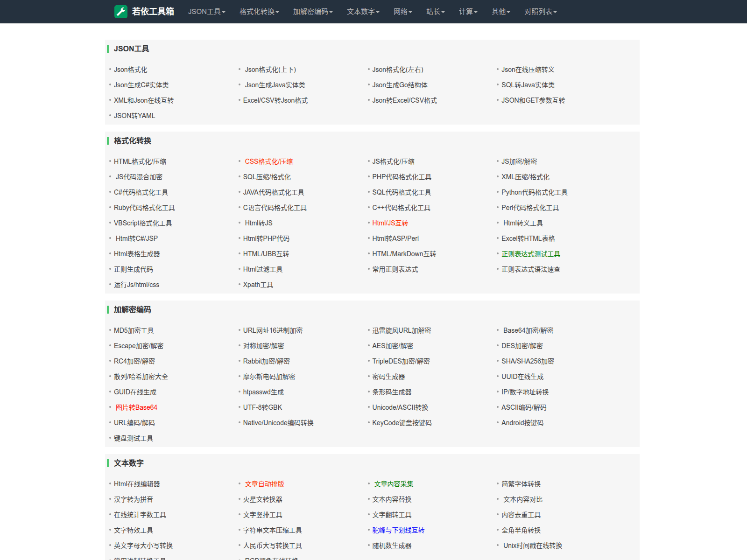Expand the 格式化转换 navigation dropdown
Viewport: 747px width, 560px height.
click(259, 12)
